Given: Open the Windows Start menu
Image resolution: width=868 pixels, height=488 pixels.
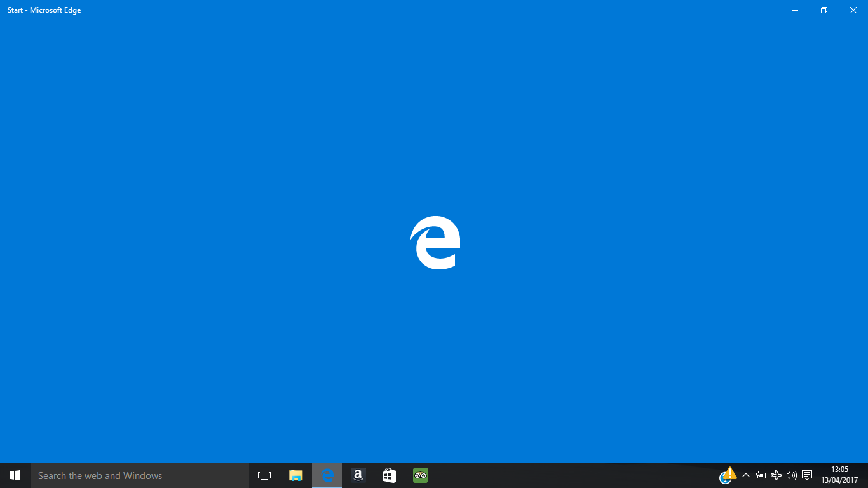Looking at the screenshot, I should point(15,475).
